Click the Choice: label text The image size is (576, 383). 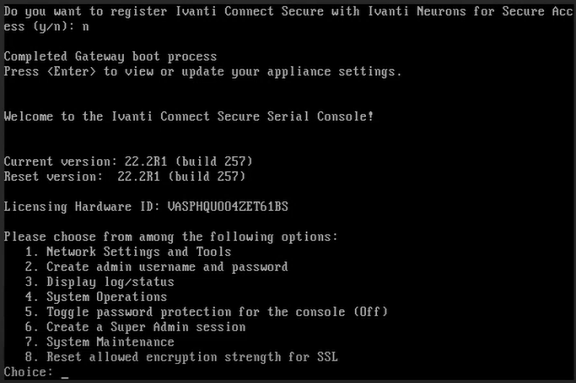pos(28,372)
